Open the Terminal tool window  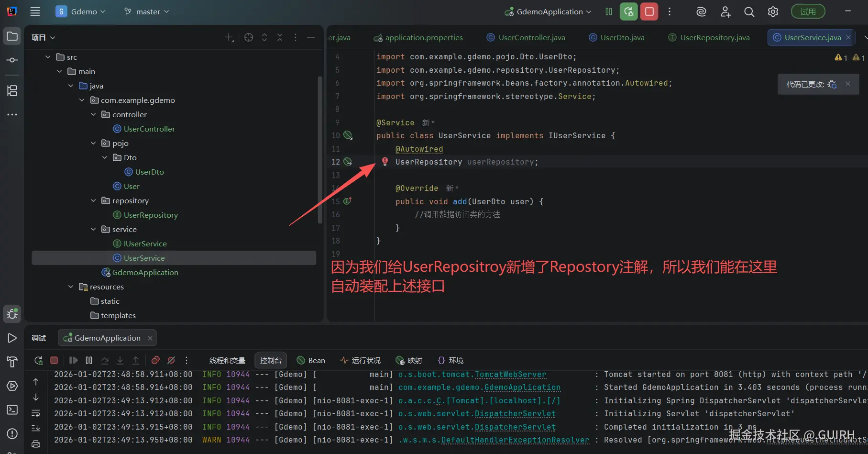[12, 410]
